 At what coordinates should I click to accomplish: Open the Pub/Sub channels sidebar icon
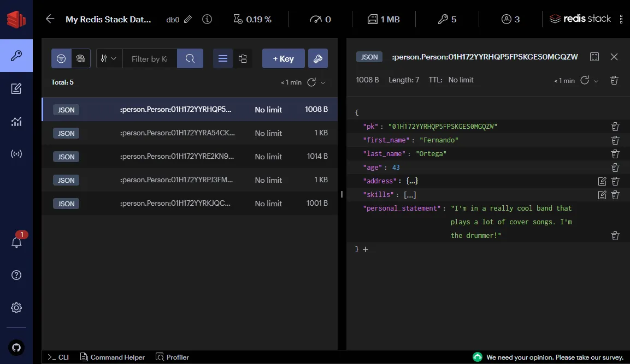coord(16,153)
